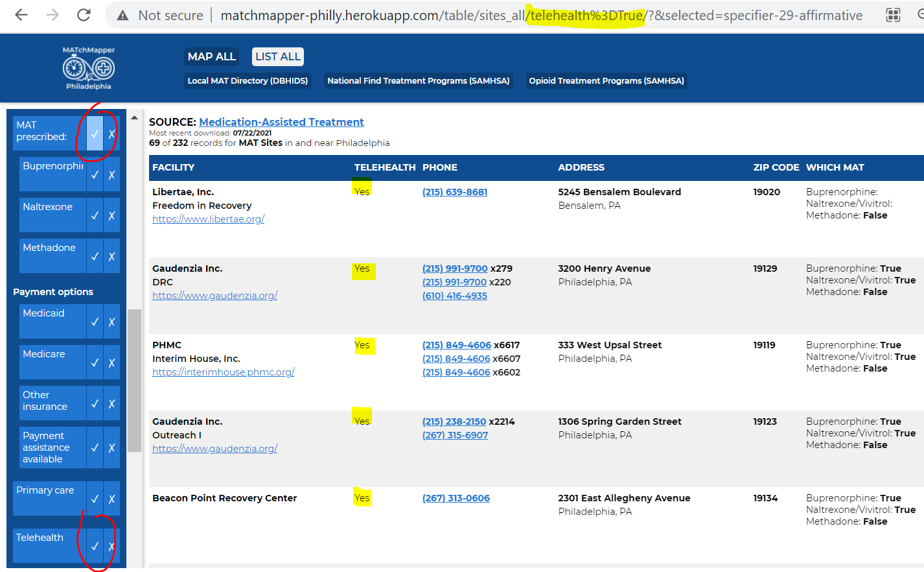Select the Beacon Point Recovery Center name
This screenshot has height=572, width=924.
224,498
